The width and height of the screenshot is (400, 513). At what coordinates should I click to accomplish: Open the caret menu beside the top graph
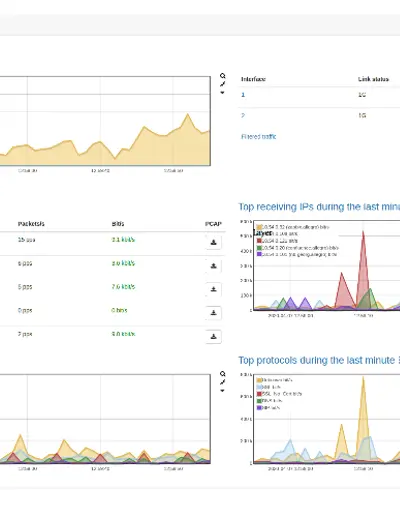[222, 93]
